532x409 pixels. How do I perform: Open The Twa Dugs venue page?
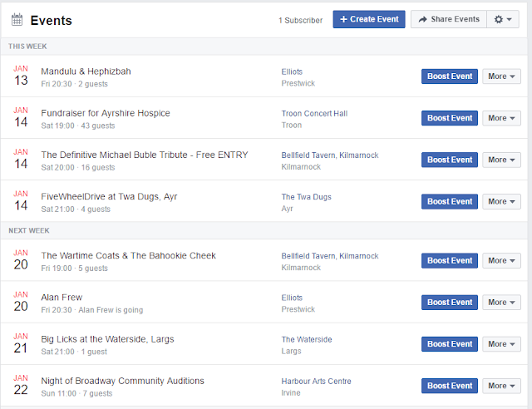coord(307,197)
